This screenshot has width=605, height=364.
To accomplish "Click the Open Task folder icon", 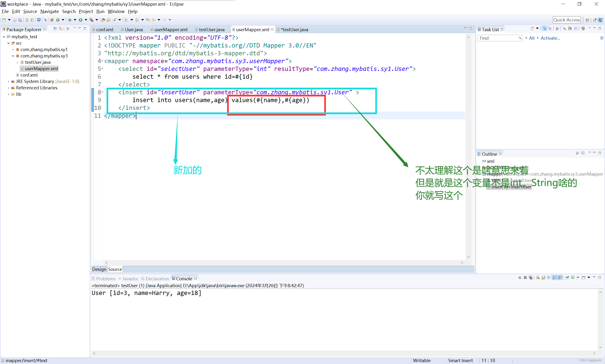I will coord(109,20).
